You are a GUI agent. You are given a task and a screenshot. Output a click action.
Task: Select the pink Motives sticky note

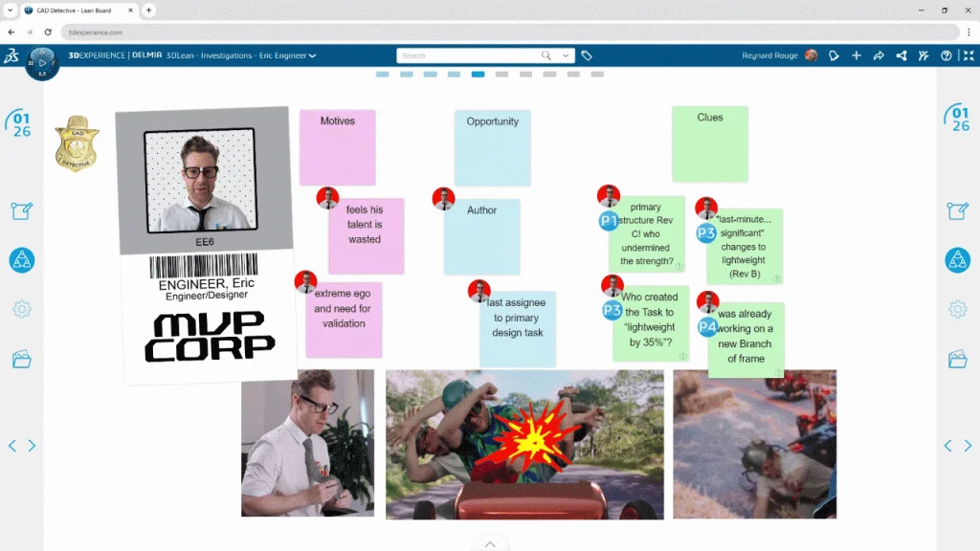coord(338,147)
